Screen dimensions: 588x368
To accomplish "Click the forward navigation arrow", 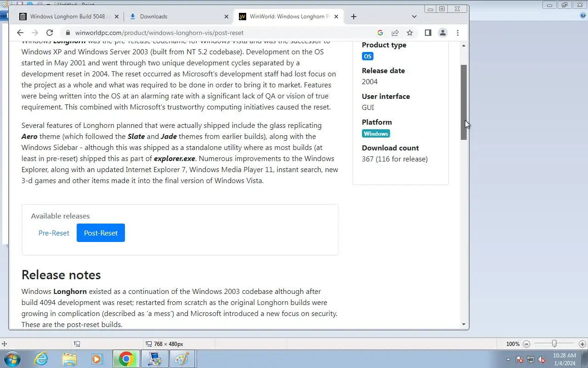I will (x=34, y=33).
